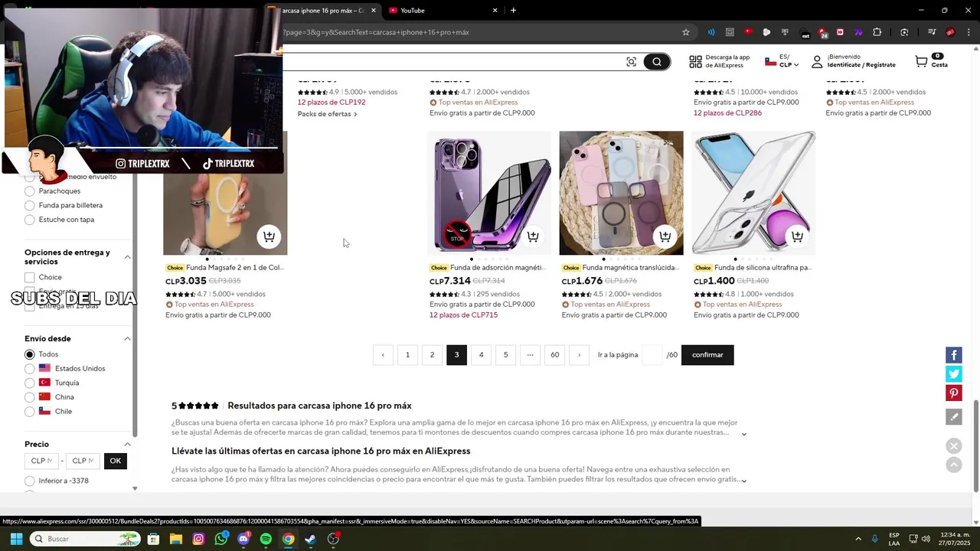Open Chrome media controls icon

[932, 32]
